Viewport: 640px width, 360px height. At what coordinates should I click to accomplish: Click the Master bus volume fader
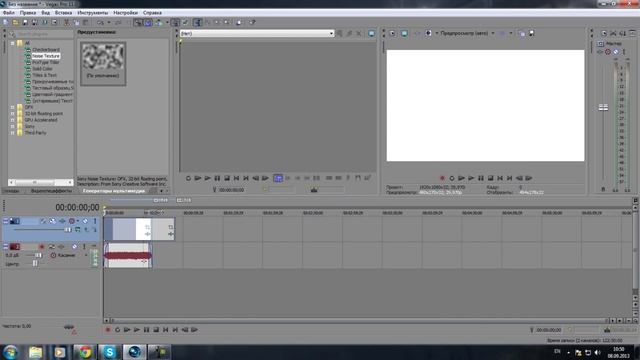pos(603,107)
